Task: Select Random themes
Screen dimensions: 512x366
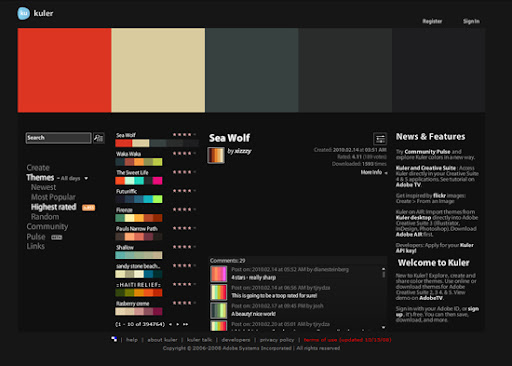Action: pos(45,217)
